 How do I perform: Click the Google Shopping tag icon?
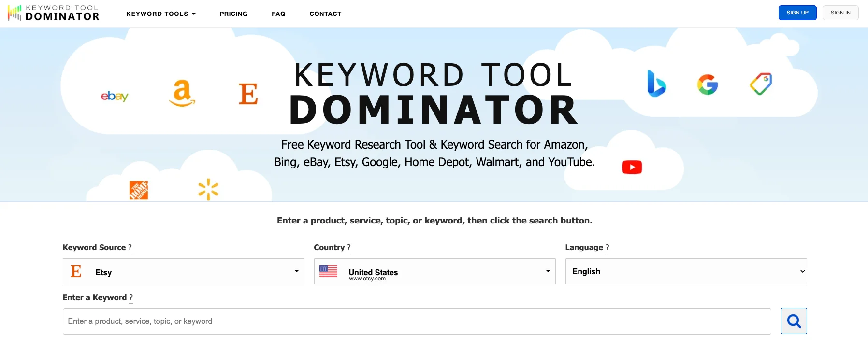[761, 84]
